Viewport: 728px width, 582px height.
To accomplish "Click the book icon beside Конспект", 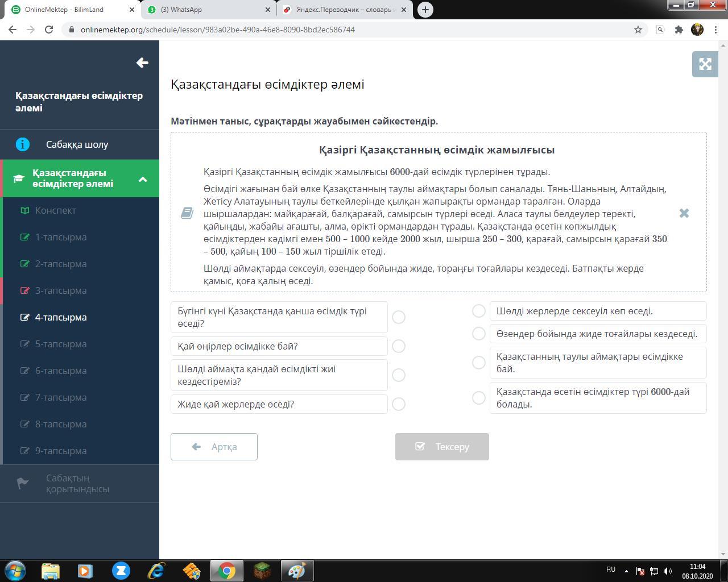I will 24,210.
